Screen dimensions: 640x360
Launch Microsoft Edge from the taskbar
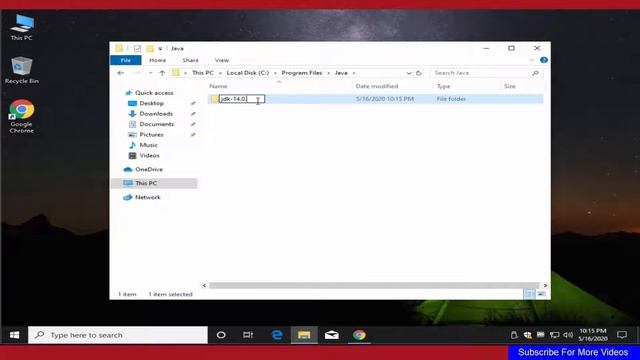click(277, 335)
